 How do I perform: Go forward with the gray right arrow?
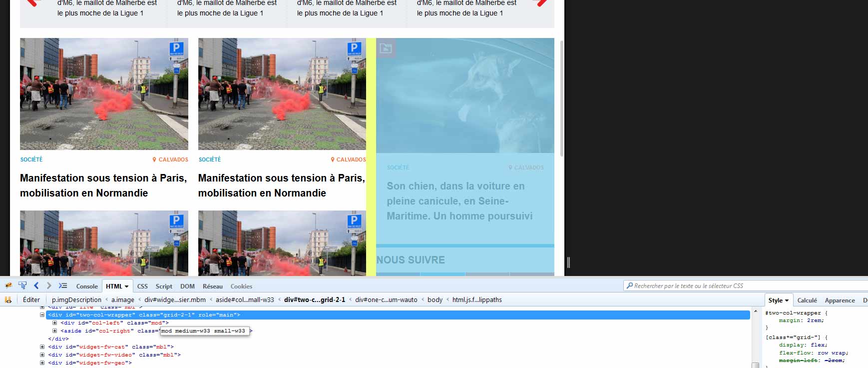tap(49, 285)
